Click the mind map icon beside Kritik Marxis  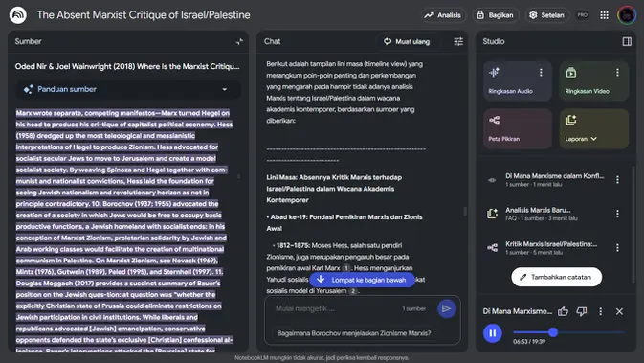pyautogui.click(x=492, y=248)
